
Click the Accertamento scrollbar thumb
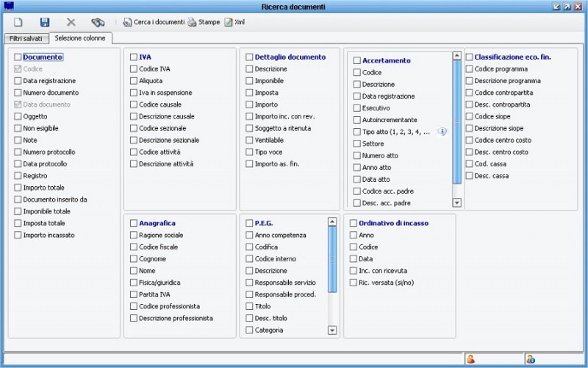(x=456, y=122)
